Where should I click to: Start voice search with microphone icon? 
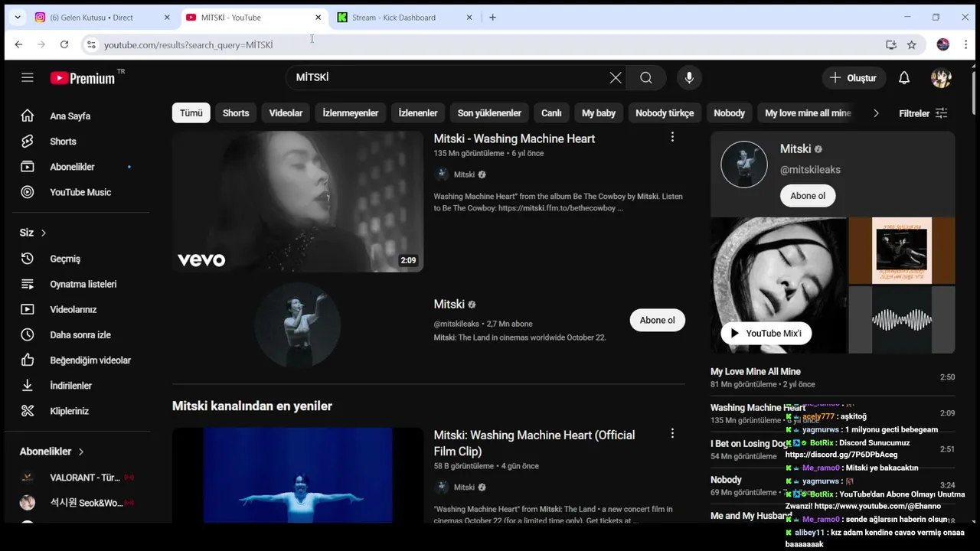pyautogui.click(x=689, y=77)
